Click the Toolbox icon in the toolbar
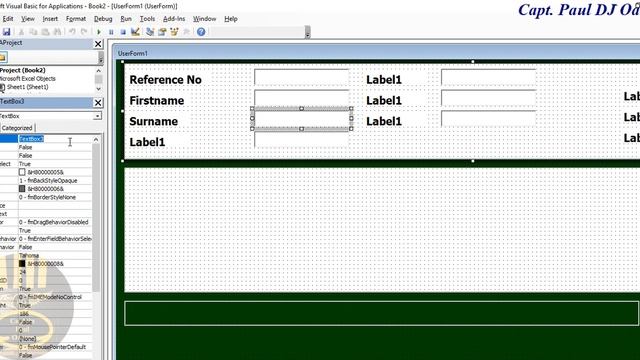This screenshot has width=640, height=360. (186, 32)
